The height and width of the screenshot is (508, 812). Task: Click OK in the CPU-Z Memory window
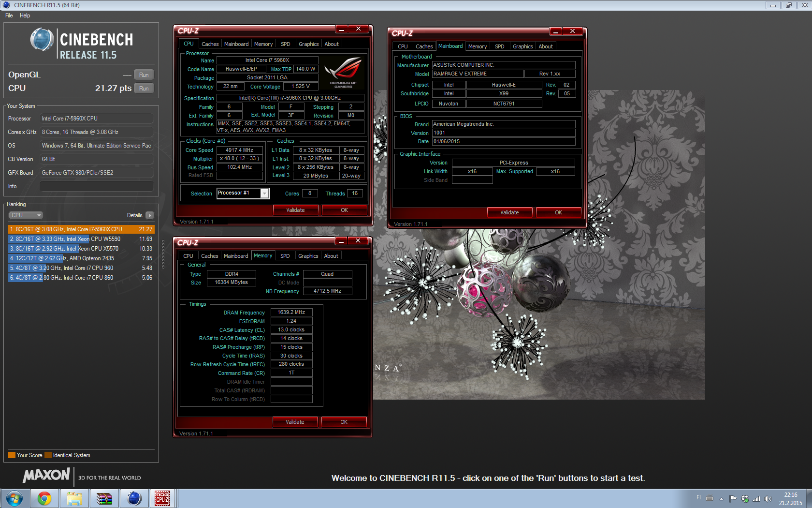point(344,422)
